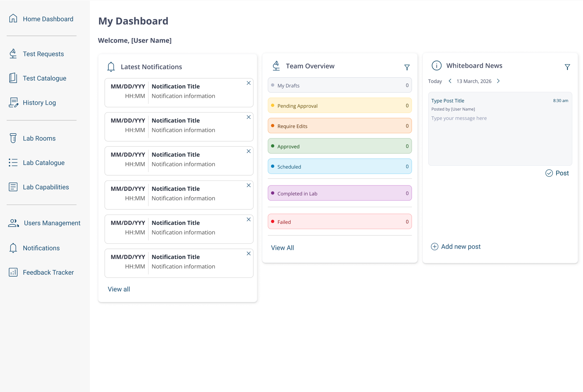The width and height of the screenshot is (583, 392).
Task: Click View all under Latest Notifications
Action: [x=119, y=289]
